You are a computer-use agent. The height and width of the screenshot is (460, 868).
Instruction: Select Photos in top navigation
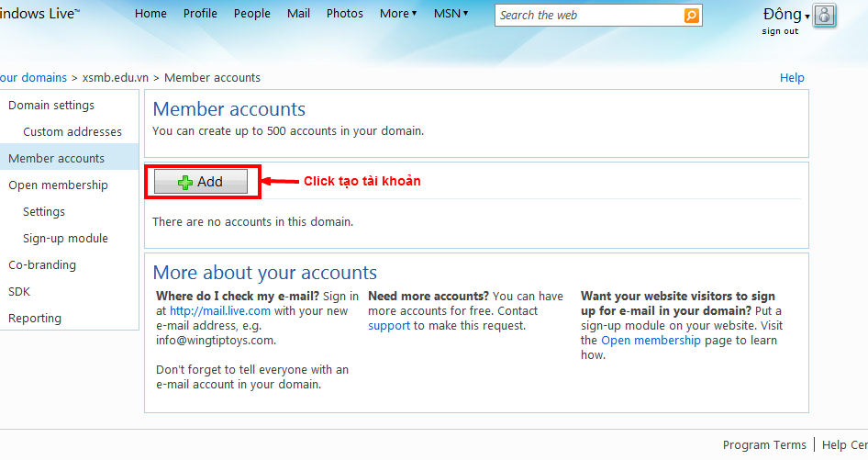[x=345, y=14]
